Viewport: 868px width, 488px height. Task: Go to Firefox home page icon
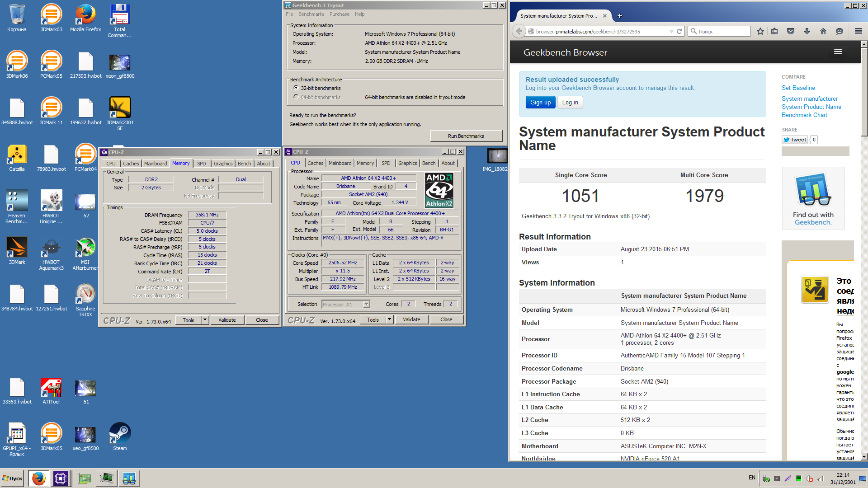(823, 31)
